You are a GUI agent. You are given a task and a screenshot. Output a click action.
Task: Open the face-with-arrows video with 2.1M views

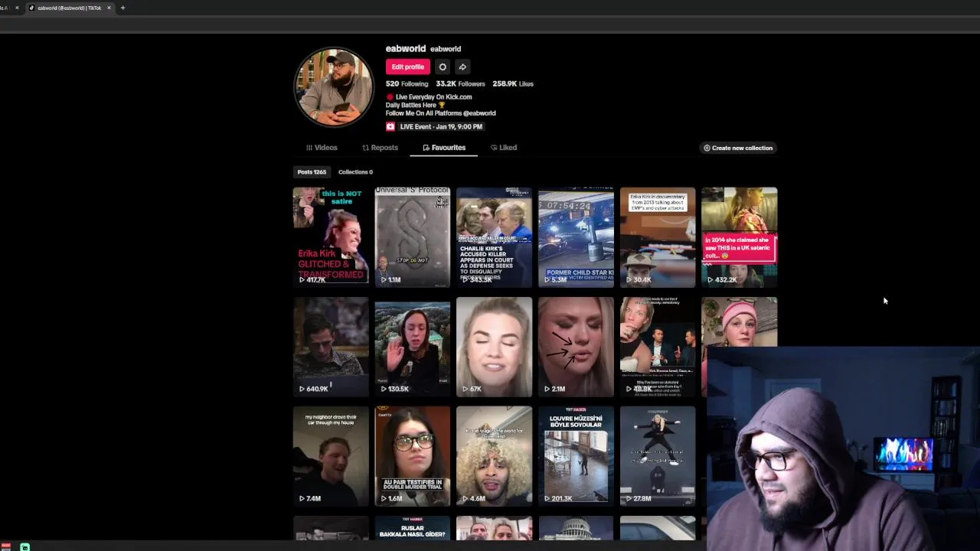[576, 347]
